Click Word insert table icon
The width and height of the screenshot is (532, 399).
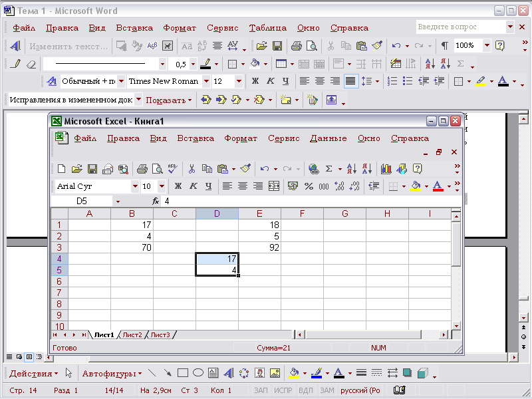281,63
